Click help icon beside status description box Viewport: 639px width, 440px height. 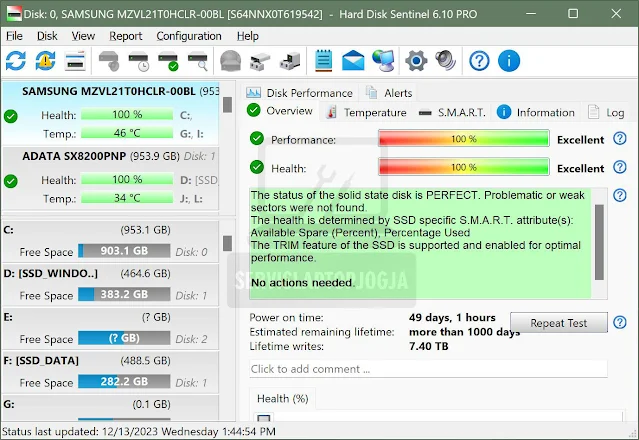tap(620, 195)
